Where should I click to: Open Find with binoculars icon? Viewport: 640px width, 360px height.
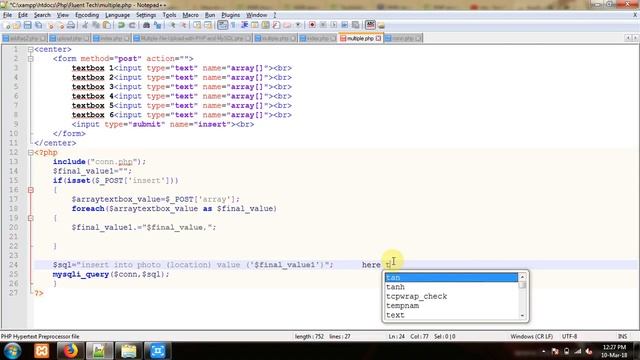[146, 25]
